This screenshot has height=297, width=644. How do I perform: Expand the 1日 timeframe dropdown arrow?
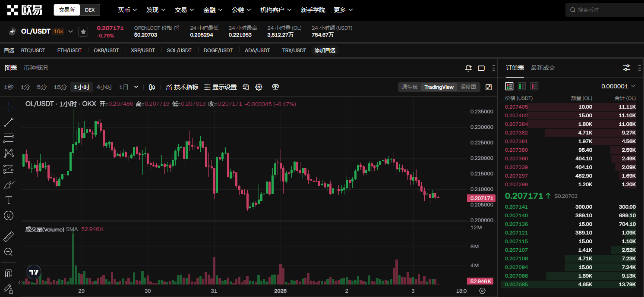136,87
